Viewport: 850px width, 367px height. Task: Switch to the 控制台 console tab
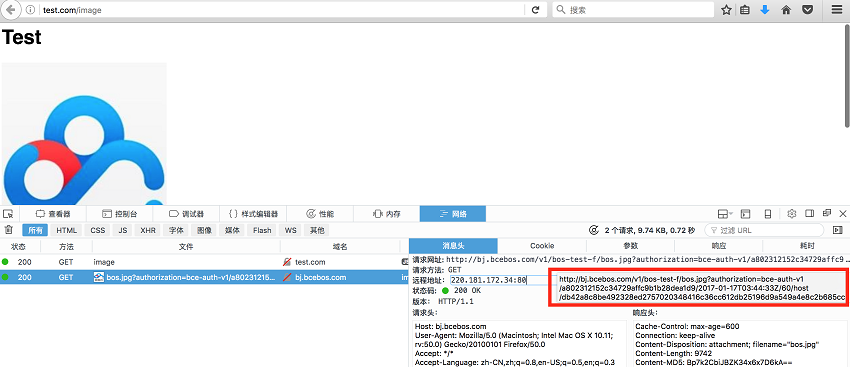[120, 214]
